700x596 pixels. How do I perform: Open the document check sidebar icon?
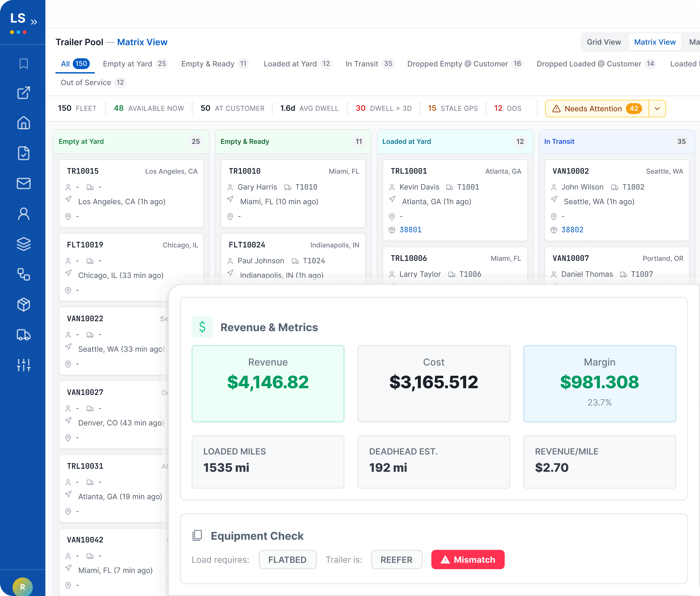(24, 153)
